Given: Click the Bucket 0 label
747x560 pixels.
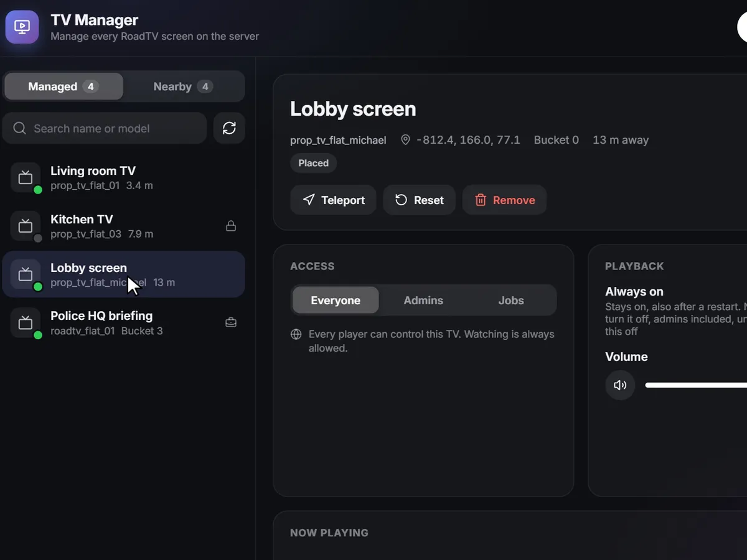Looking at the screenshot, I should pos(557,140).
